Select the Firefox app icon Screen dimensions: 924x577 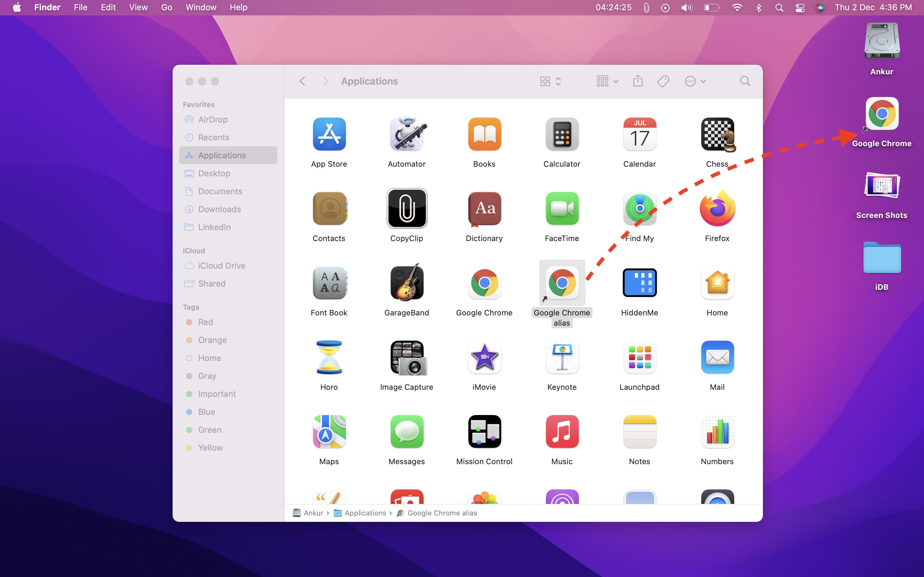point(717,208)
